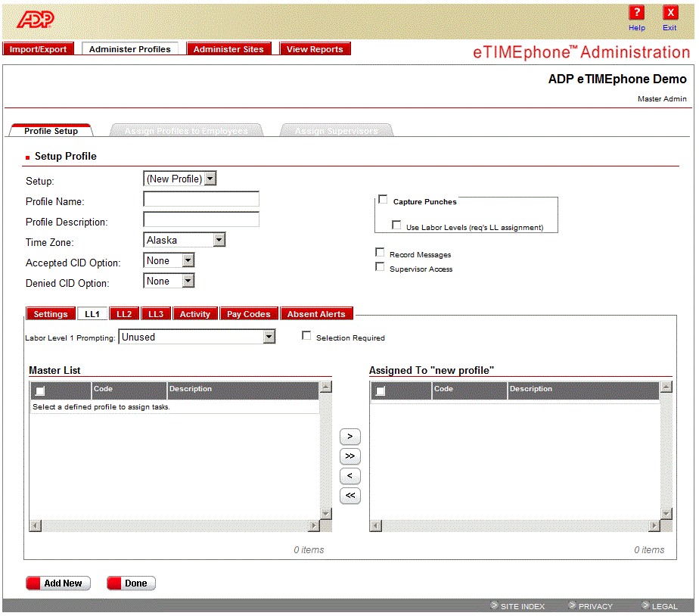Click the Add New button
The height and width of the screenshot is (616, 699).
pos(58,583)
